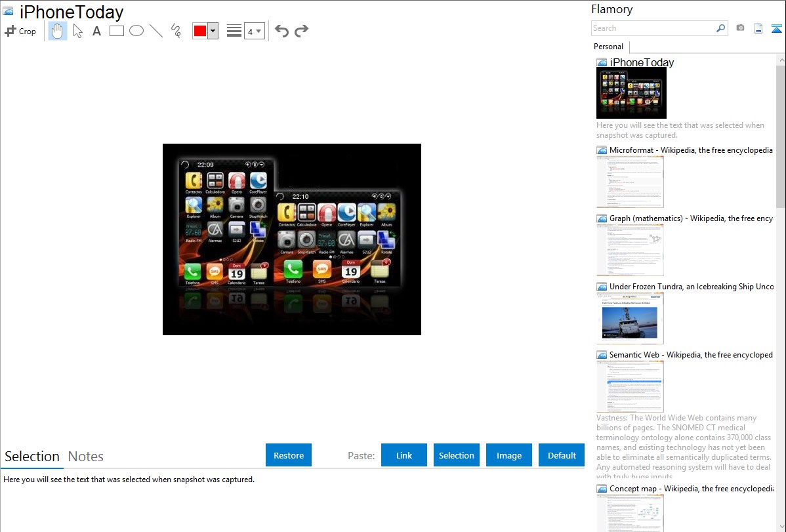Open the Selection tab
The image size is (786, 532).
pos(32,457)
